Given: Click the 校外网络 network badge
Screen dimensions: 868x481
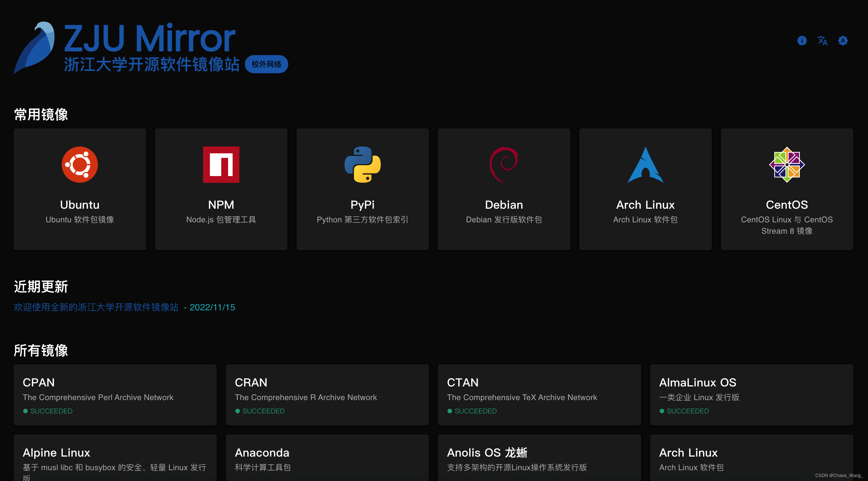Looking at the screenshot, I should [x=266, y=64].
